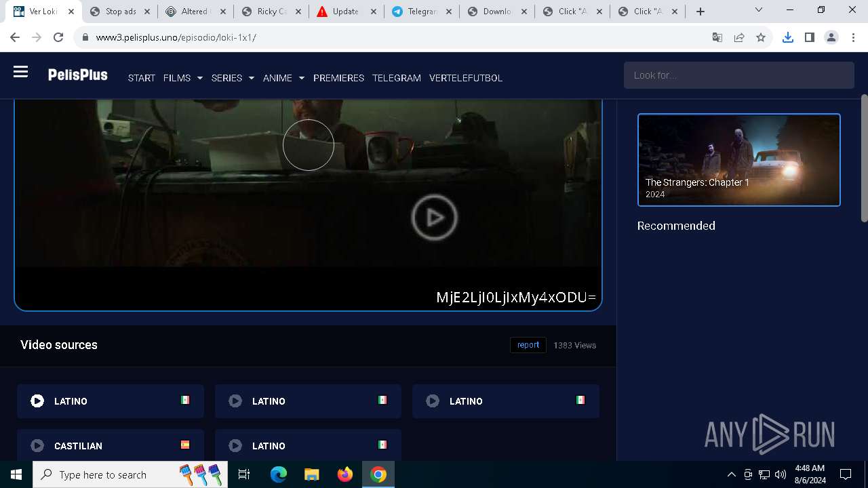Select the LATINO source in bottom row
Viewport: 868px width, 488px height.
(x=308, y=445)
